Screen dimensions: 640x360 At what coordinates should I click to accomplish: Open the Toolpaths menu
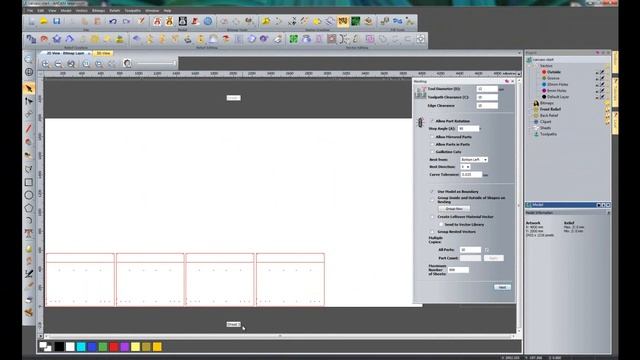coord(132,11)
